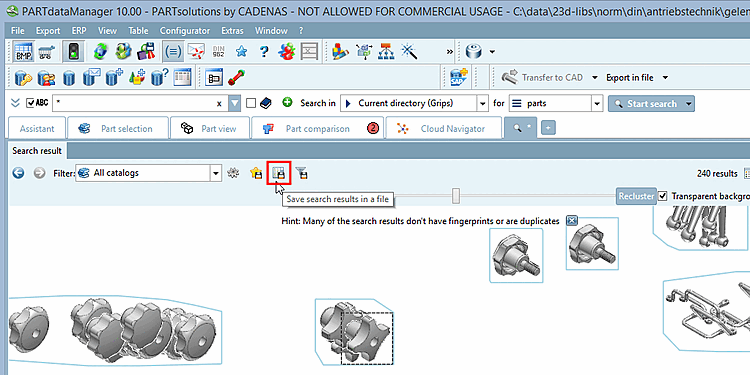750x375 pixels.
Task: Click the database with envelope icon
Action: coord(91,77)
